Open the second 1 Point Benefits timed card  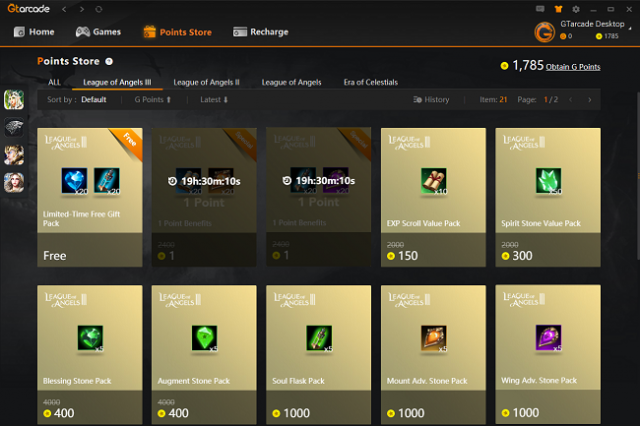tap(319, 197)
